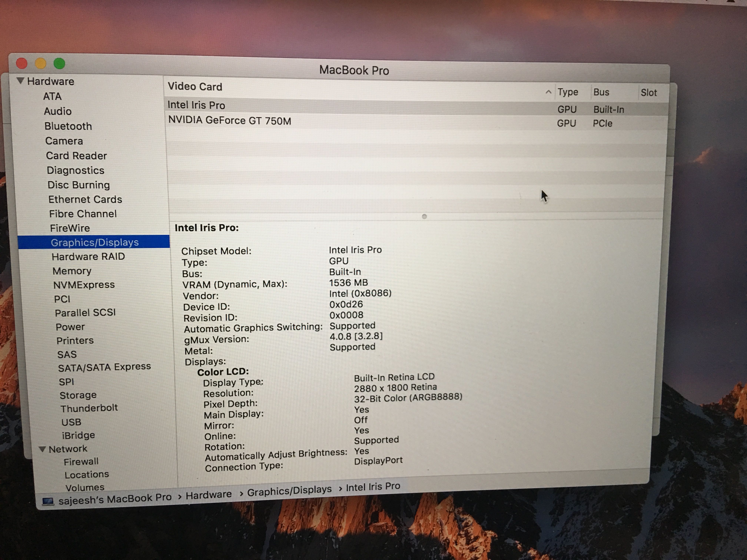Viewport: 747px width, 560px height.
Task: Select Disc Burning entry
Action: 79,185
